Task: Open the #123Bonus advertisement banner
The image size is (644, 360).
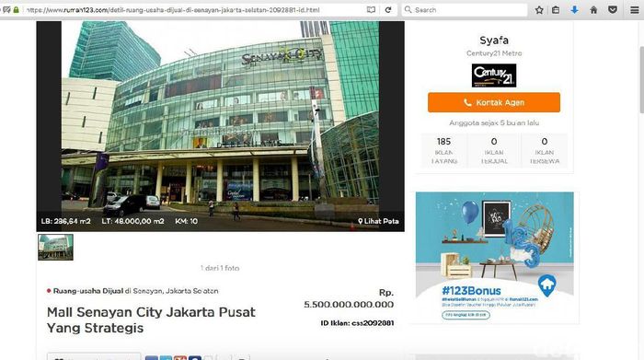Action: point(495,258)
